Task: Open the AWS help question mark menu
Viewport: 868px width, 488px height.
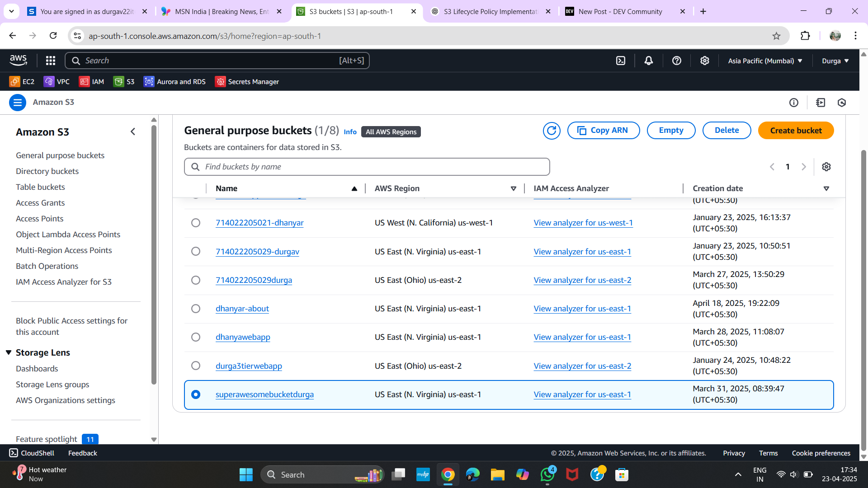Action: coord(677,61)
